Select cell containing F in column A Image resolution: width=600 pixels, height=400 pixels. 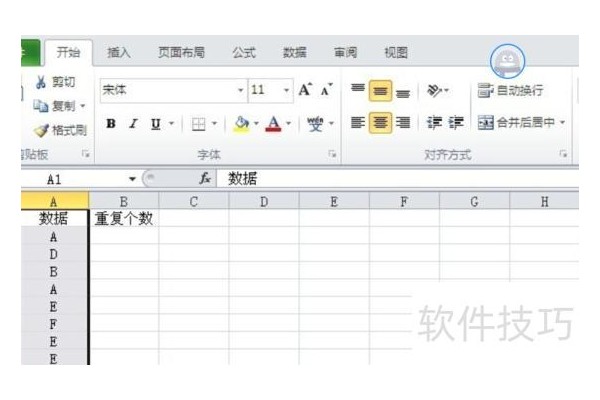pyautogui.click(x=54, y=324)
